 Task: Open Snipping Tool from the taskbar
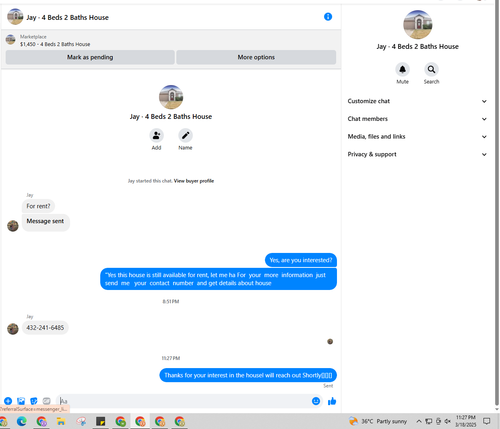click(x=81, y=421)
